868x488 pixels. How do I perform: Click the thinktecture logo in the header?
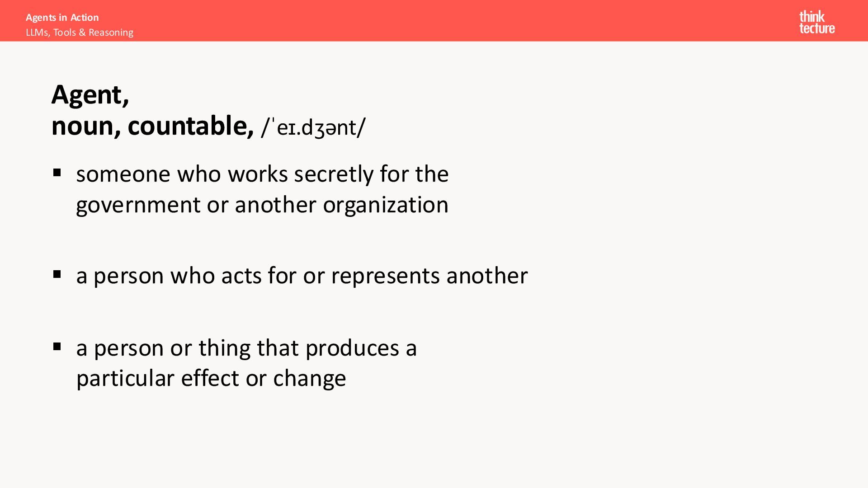(x=816, y=22)
